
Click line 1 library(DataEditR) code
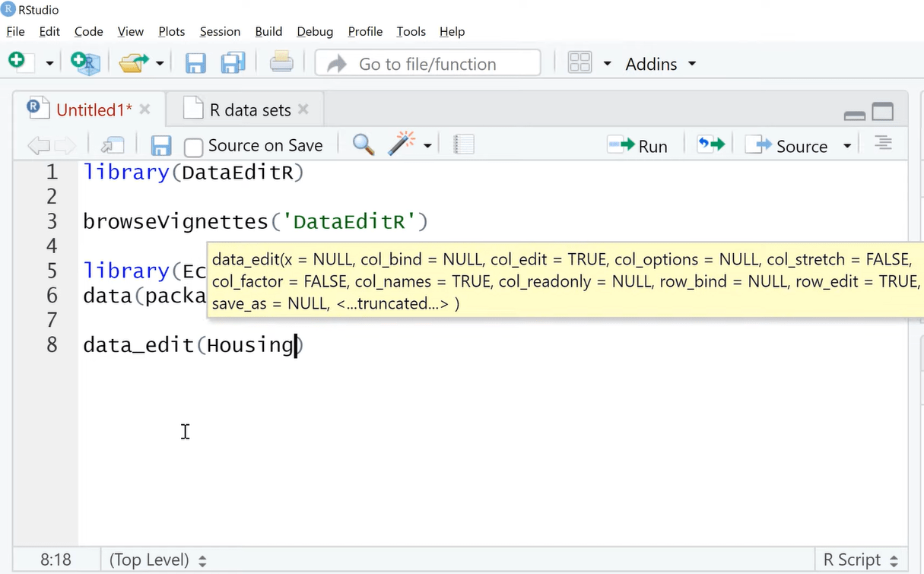point(193,173)
